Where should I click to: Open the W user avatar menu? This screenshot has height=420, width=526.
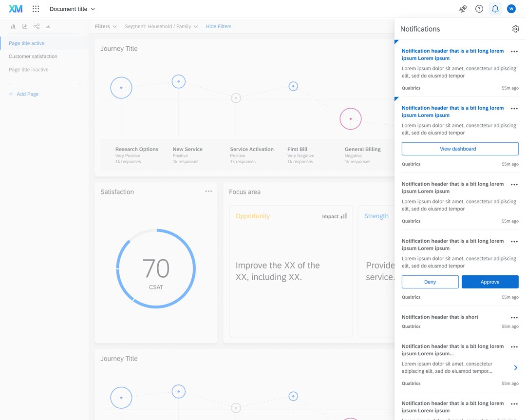[511, 9]
